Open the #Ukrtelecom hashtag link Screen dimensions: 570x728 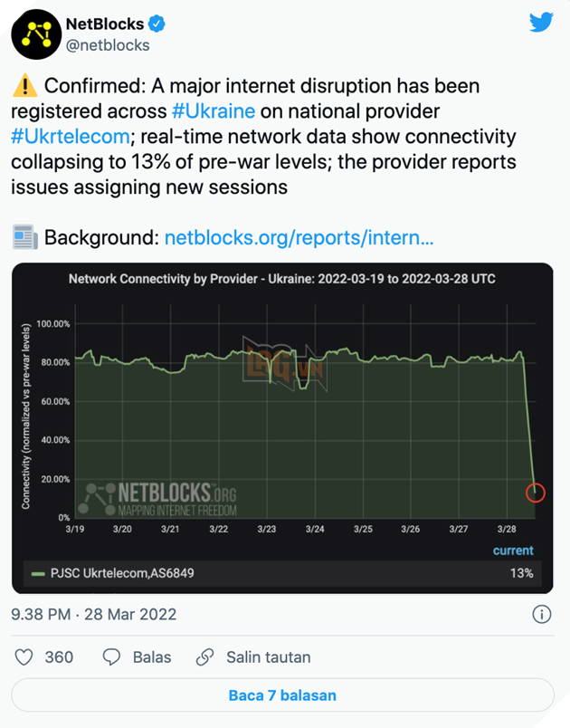pyautogui.click(x=69, y=137)
